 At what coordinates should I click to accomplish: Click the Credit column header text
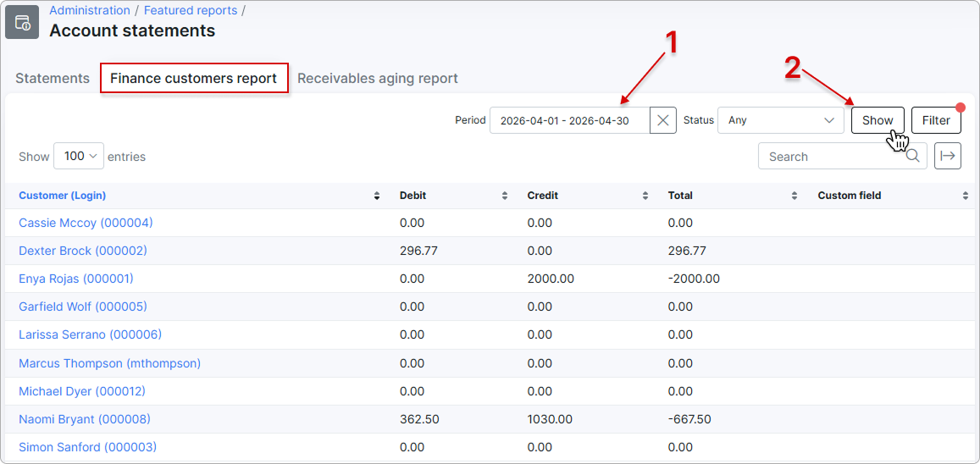click(x=542, y=196)
